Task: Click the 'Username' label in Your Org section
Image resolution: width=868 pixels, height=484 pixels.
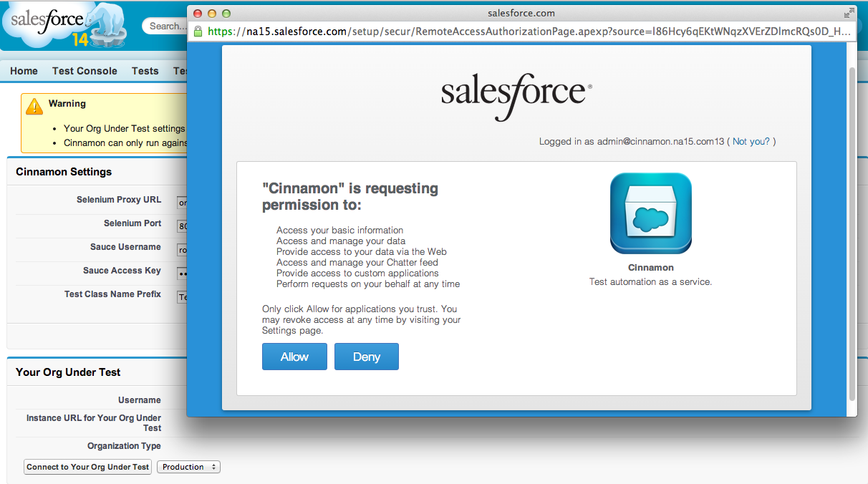Action: pos(140,400)
